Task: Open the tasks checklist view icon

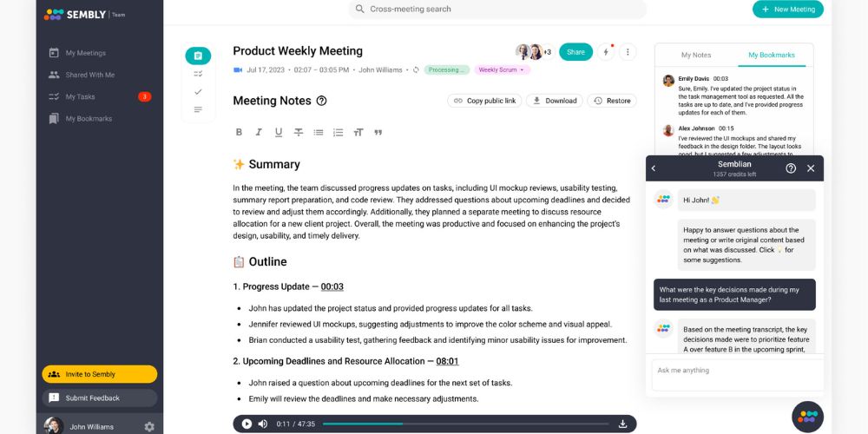Action: click(x=198, y=74)
